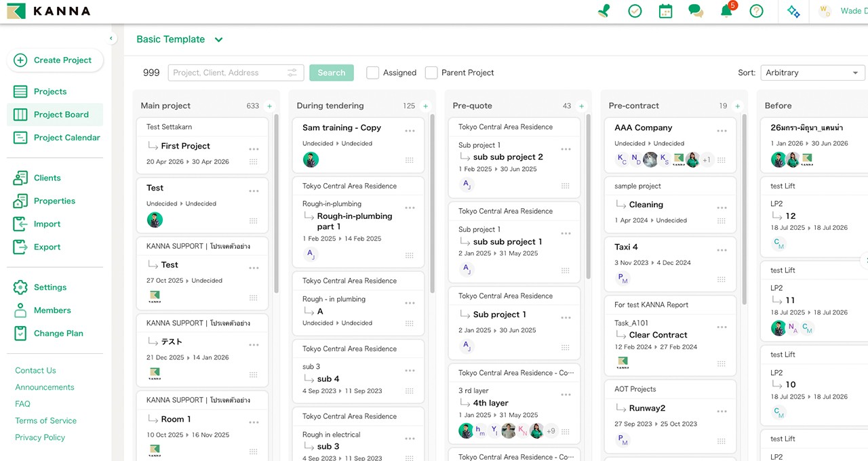Click the KANNA logo
868x461 pixels.
47,11
